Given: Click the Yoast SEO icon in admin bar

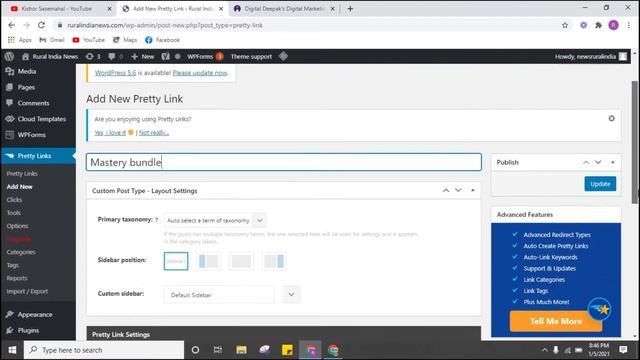Looking at the screenshot, I should pyautogui.click(x=165, y=56).
